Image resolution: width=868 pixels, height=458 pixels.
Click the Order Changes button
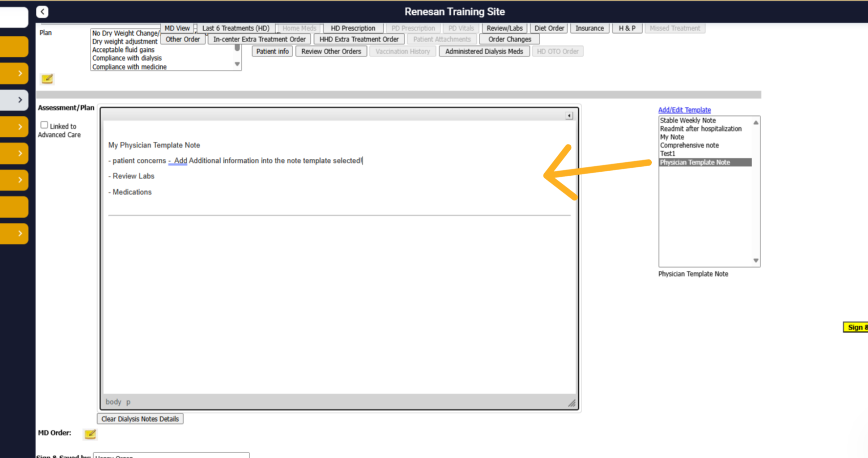click(510, 39)
